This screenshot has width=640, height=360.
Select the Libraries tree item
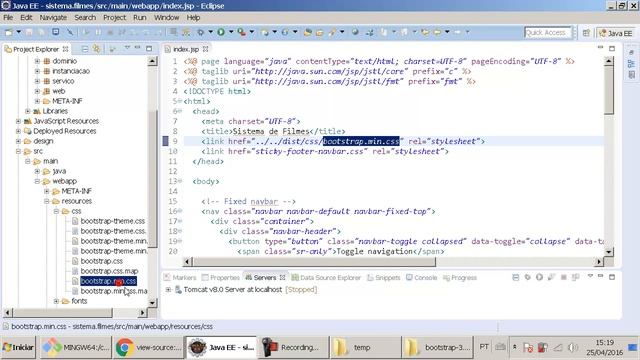(x=55, y=111)
